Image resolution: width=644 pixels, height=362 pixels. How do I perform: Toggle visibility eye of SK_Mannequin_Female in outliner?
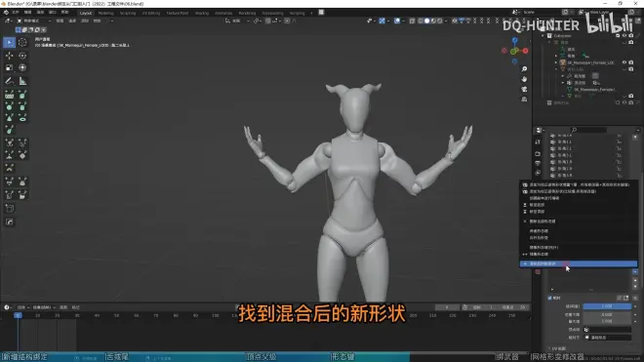pos(624,62)
